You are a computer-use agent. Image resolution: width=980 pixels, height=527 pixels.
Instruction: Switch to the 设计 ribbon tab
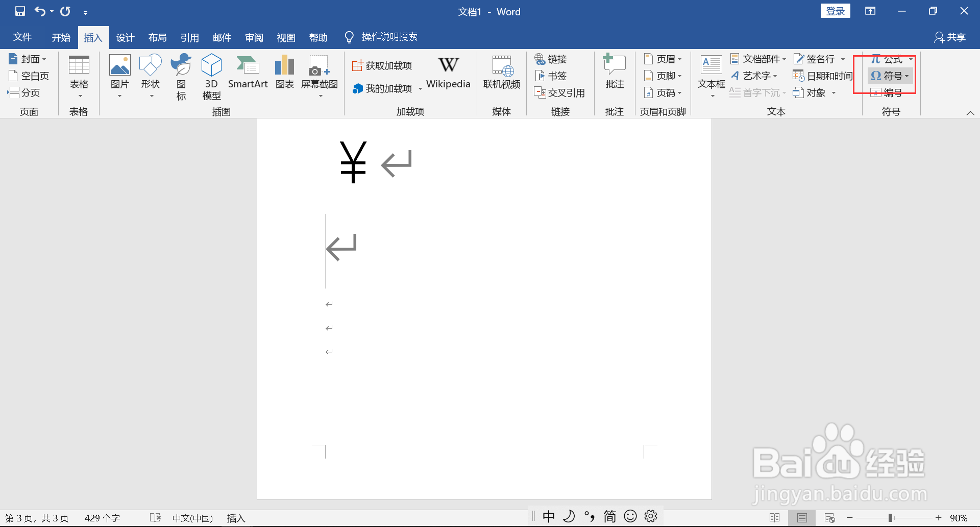[x=125, y=37]
